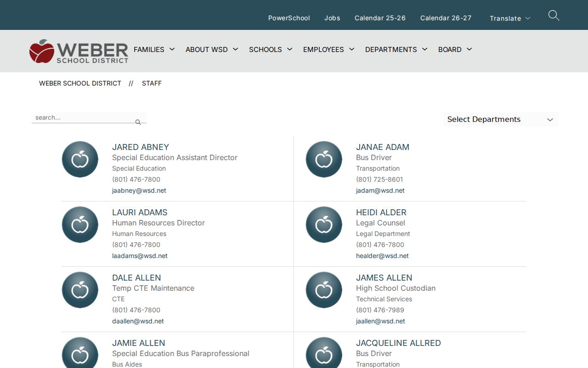Screen dimensions: 588x368
Task: Expand the Employees menu chevron
Action: (x=352, y=49)
